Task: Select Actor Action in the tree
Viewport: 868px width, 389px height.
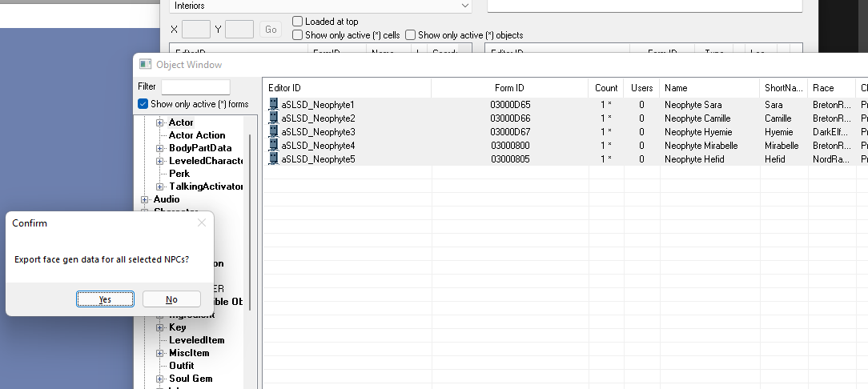Action: pos(197,135)
